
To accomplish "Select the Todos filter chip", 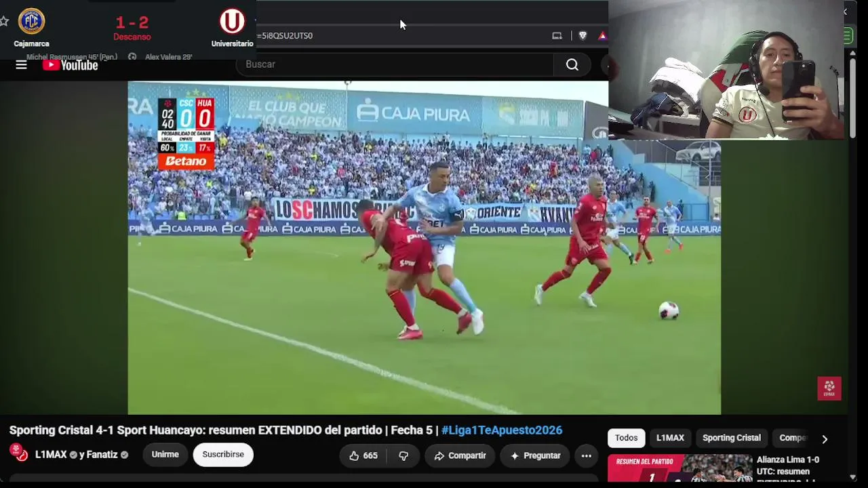I will coord(626,438).
